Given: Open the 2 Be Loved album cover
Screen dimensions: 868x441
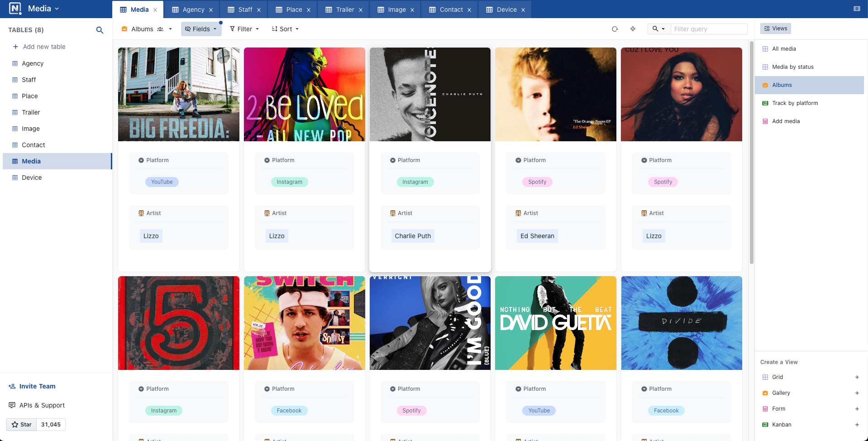Looking at the screenshot, I should 305,94.
